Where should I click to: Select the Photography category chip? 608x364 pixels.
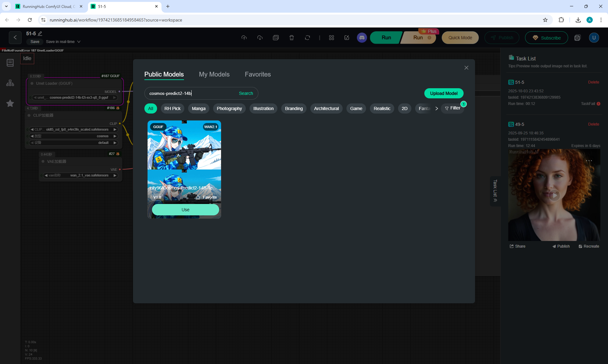coord(229,108)
